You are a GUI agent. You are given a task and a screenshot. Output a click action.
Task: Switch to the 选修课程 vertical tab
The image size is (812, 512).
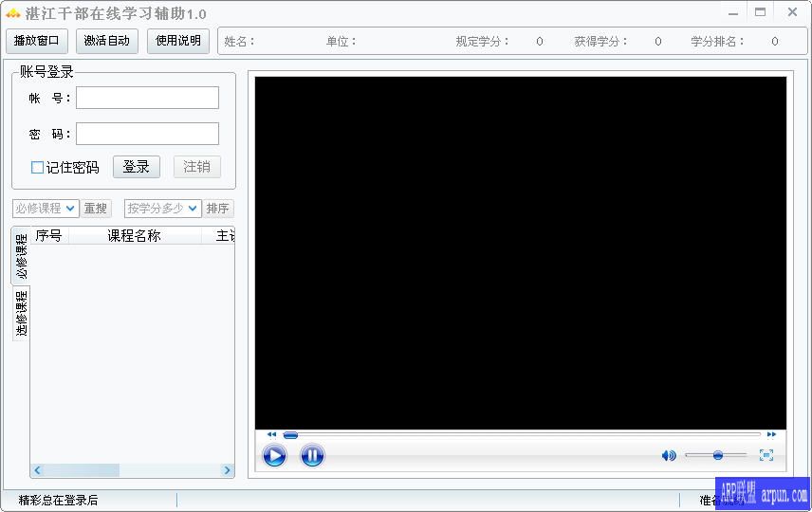click(x=21, y=314)
